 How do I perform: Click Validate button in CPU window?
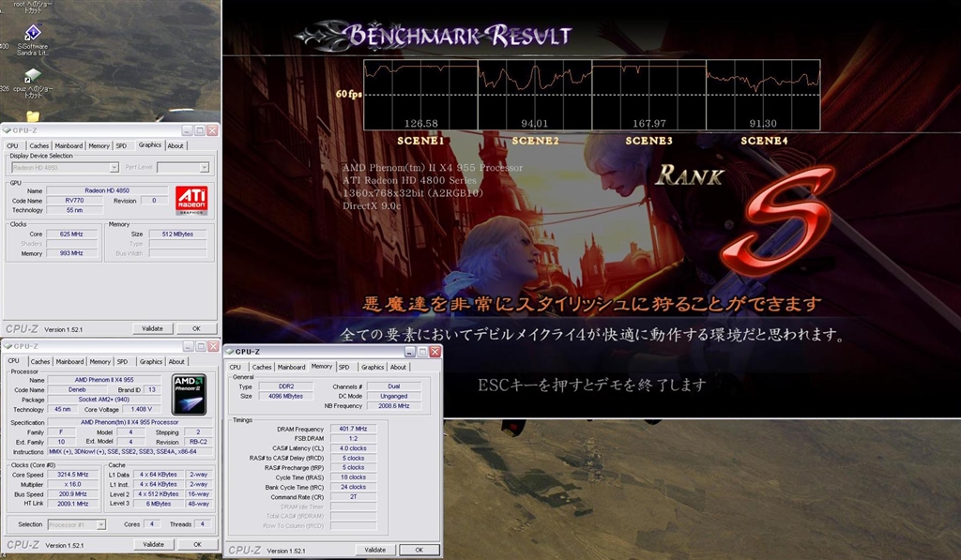click(x=153, y=544)
